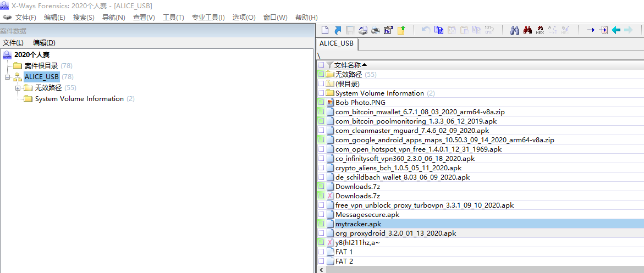644x273 pixels.
Task: Click the Bob Photo.PNG image file icon
Action: tap(330, 102)
